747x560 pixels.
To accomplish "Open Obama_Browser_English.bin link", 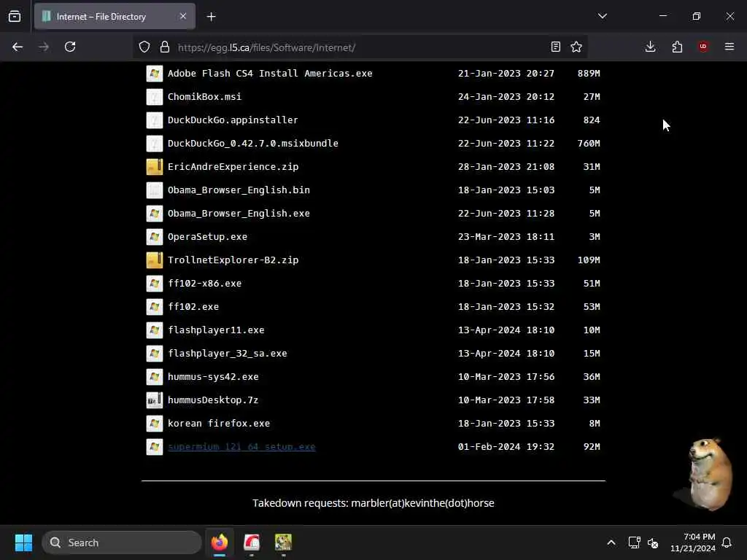I will tap(239, 190).
